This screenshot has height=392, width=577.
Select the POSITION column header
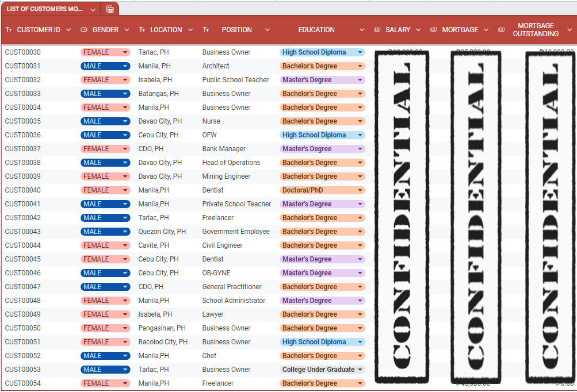(236, 30)
